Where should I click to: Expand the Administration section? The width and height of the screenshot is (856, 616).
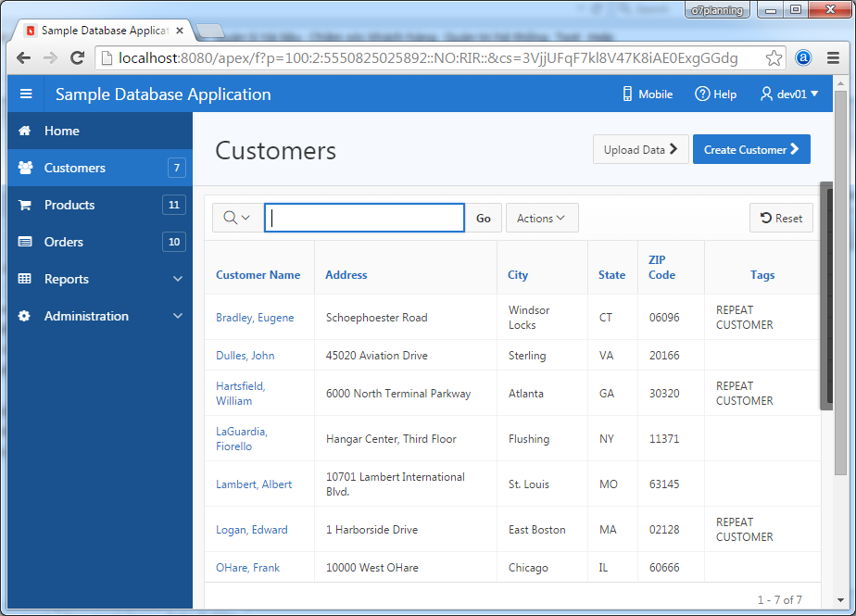[x=177, y=316]
